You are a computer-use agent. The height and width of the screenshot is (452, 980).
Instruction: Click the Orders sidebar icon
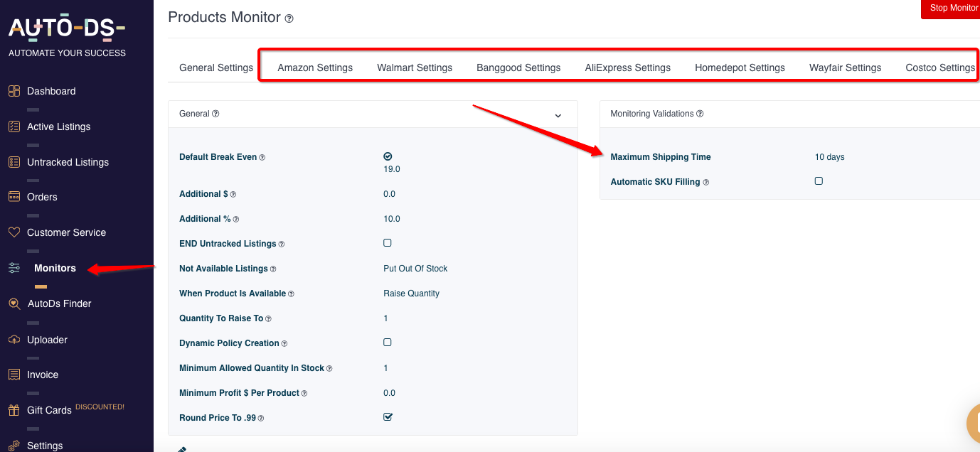(14, 197)
